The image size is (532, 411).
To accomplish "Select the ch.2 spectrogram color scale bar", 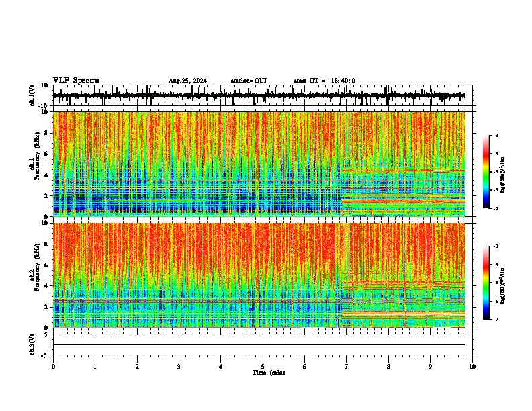I will 486,283.
